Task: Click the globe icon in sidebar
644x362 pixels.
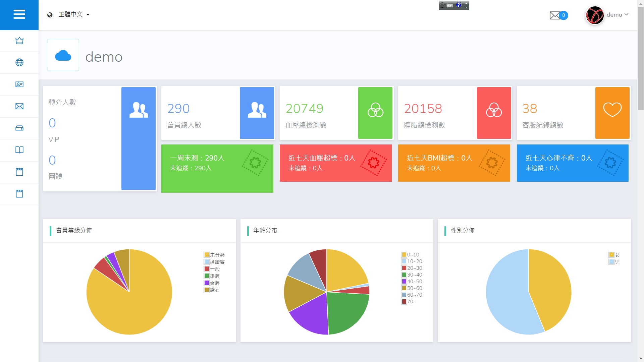Action: (19, 62)
